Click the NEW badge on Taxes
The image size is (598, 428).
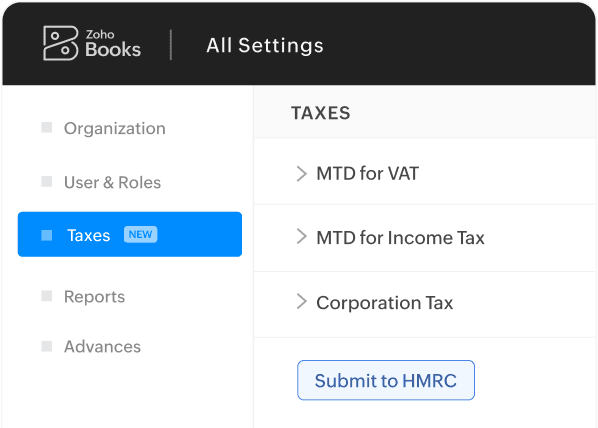tap(140, 234)
